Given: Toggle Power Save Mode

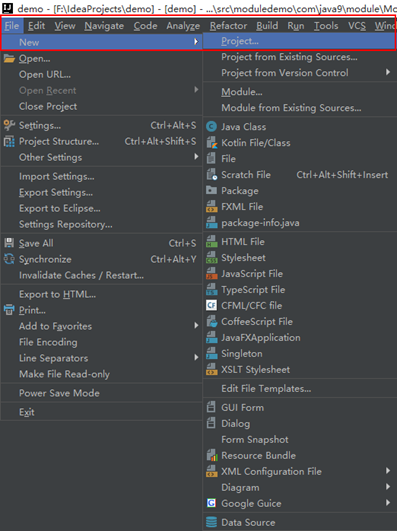Looking at the screenshot, I should pyautogui.click(x=59, y=393).
